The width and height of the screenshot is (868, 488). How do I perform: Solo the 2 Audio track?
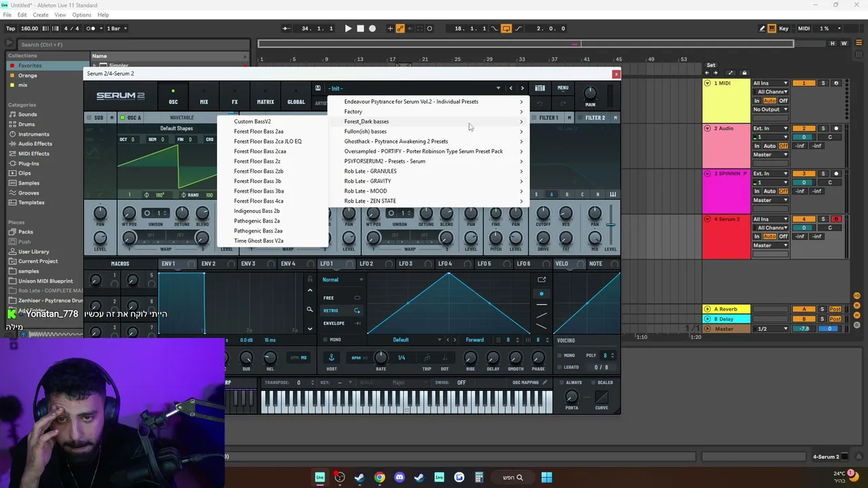823,129
